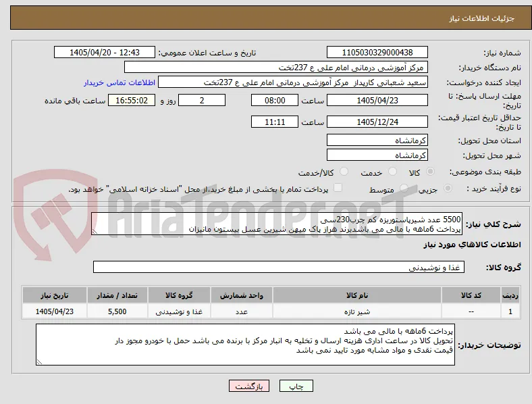
Task: Click the گروه کالا field غذا و نوشیدنی
Action: click(x=279, y=267)
